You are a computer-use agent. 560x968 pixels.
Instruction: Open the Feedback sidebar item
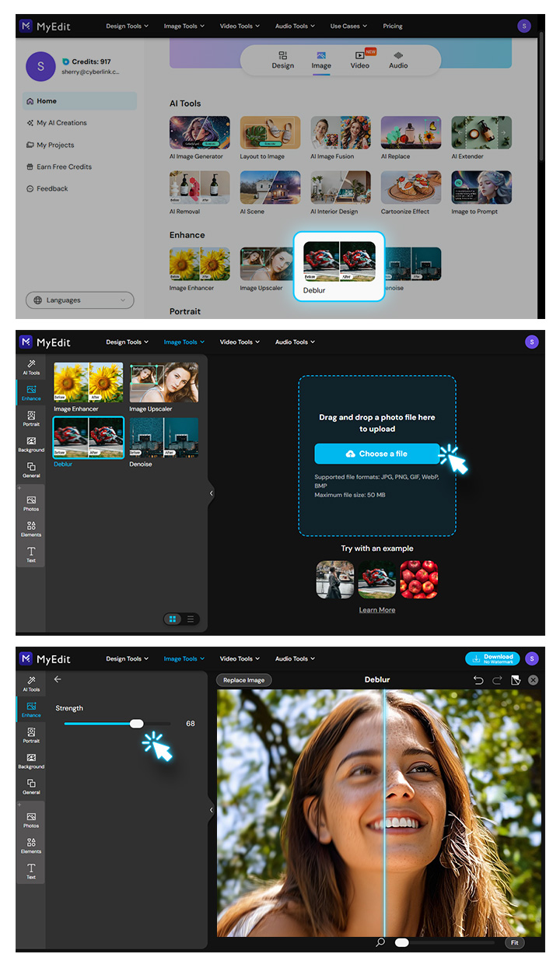pos(52,188)
